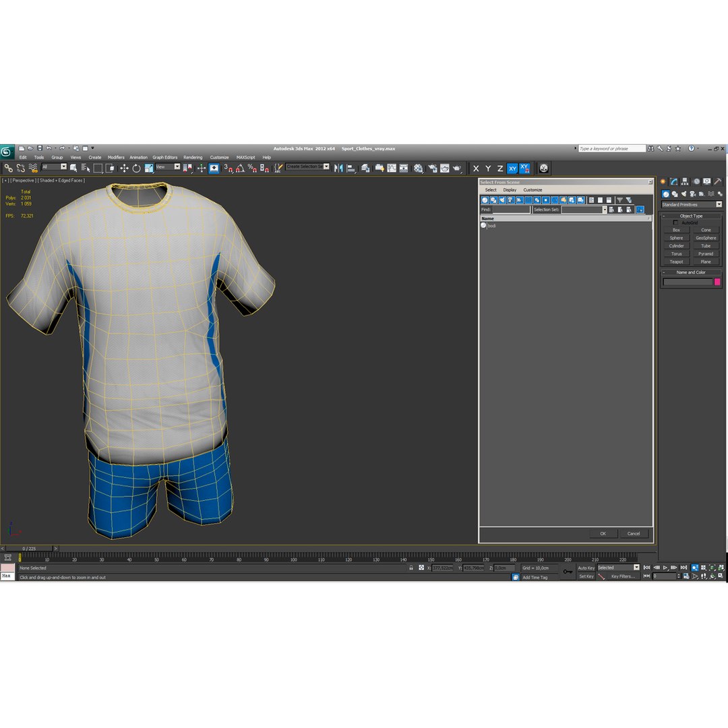
Task: Open the Motion command panel tab
Action: click(x=696, y=181)
